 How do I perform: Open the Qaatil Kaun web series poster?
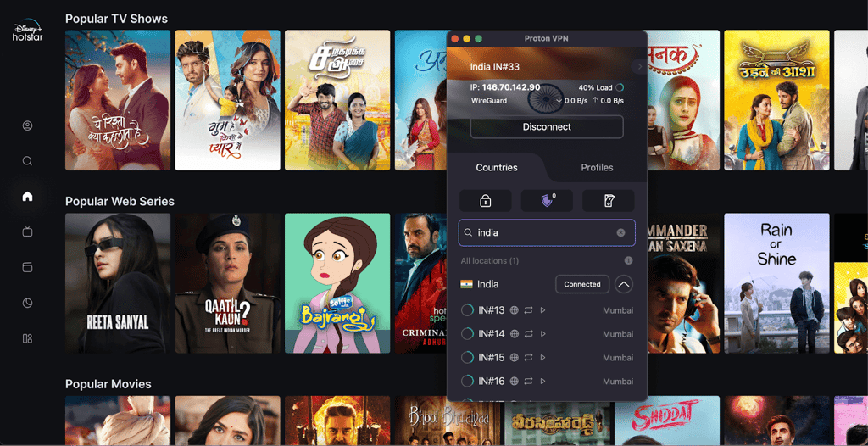coord(227,283)
